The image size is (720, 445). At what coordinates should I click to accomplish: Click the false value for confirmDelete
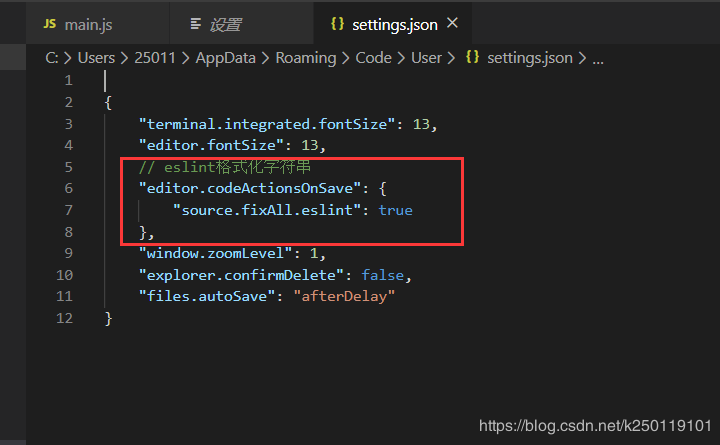pyautogui.click(x=384, y=274)
